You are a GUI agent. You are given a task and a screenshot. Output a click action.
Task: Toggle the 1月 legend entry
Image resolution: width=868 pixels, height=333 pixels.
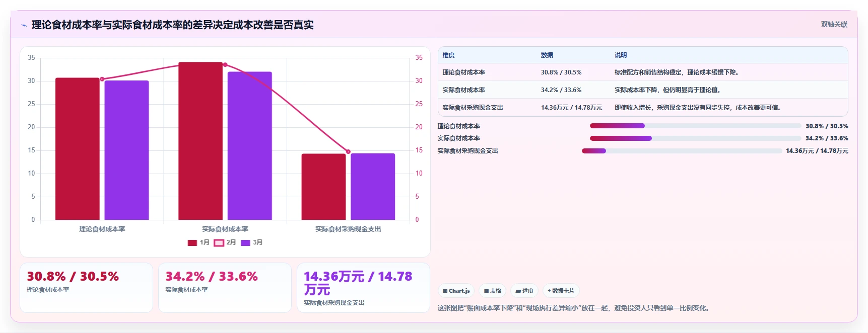pos(198,242)
